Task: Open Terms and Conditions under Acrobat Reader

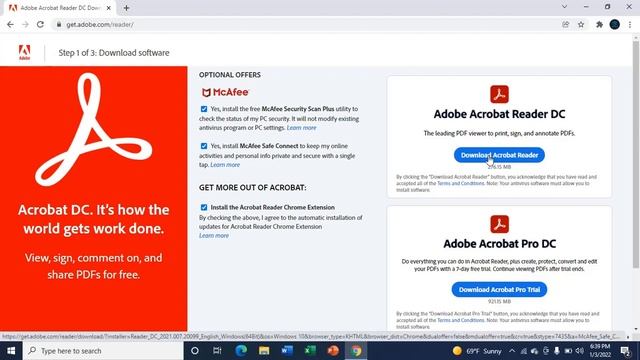Action: [x=460, y=183]
